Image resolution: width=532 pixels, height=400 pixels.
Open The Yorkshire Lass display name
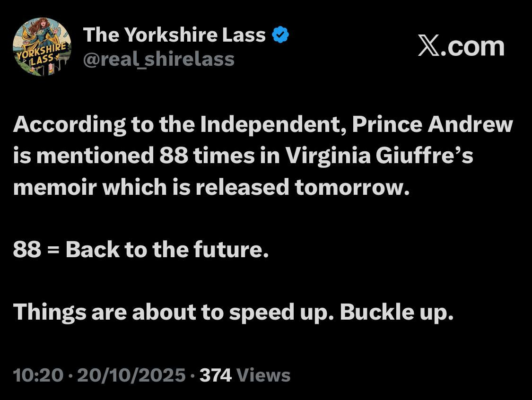point(174,35)
